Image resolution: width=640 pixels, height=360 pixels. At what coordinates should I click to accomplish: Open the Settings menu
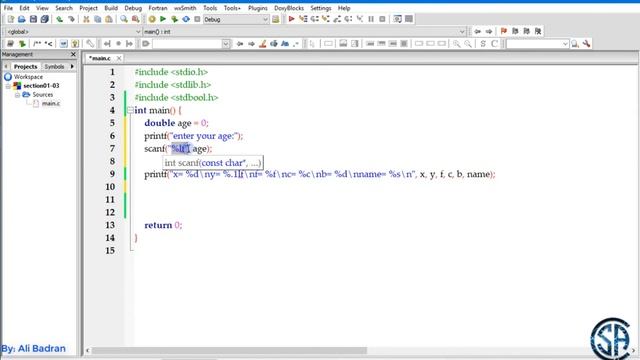pos(321,8)
